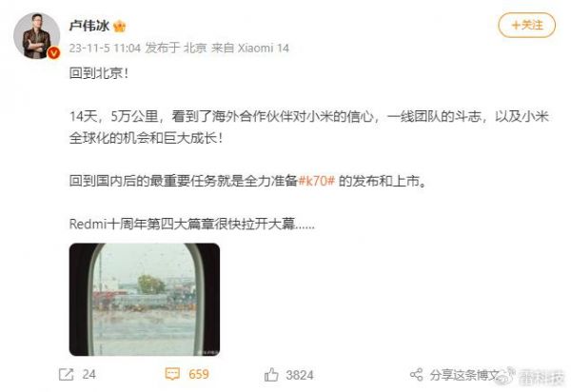Screen dimensions: 571x392
Task: Click the post timestamp 23-11-5 11:04
Action: click(105, 48)
